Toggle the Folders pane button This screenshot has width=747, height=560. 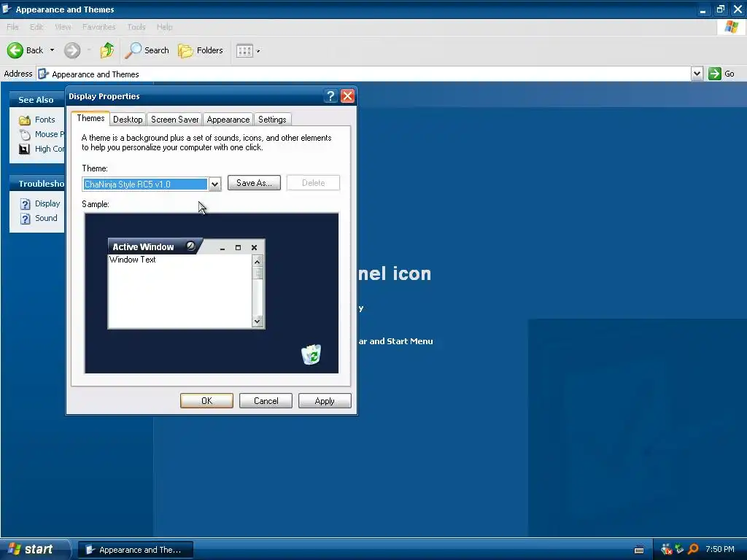201,50
